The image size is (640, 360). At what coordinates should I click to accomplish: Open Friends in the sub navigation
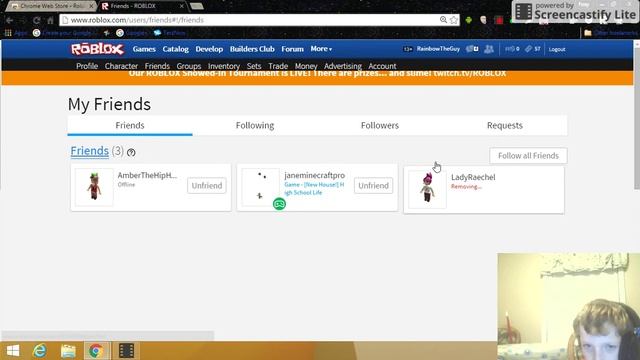pos(157,66)
